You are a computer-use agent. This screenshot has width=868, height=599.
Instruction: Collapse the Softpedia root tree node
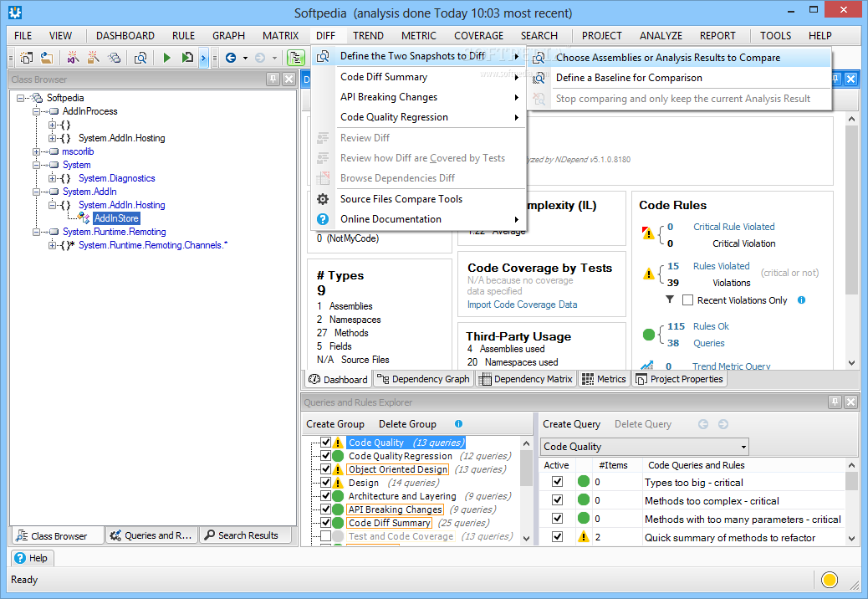20,98
